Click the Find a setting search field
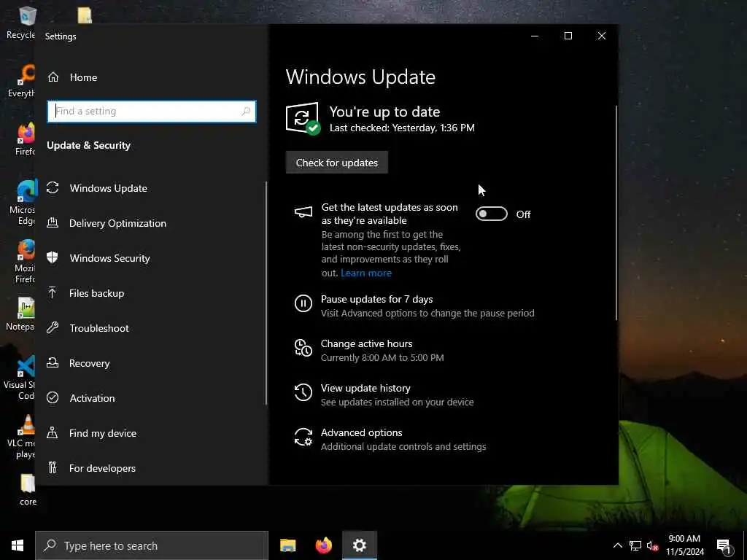The image size is (747, 560). pos(152,111)
